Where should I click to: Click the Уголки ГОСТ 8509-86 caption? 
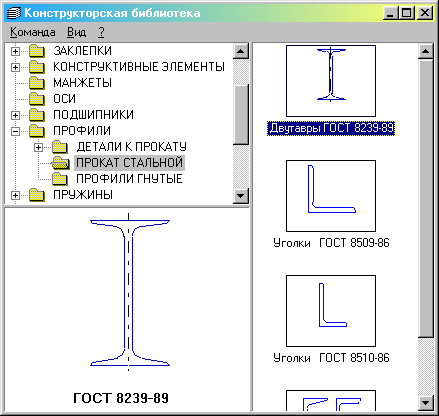(x=331, y=243)
